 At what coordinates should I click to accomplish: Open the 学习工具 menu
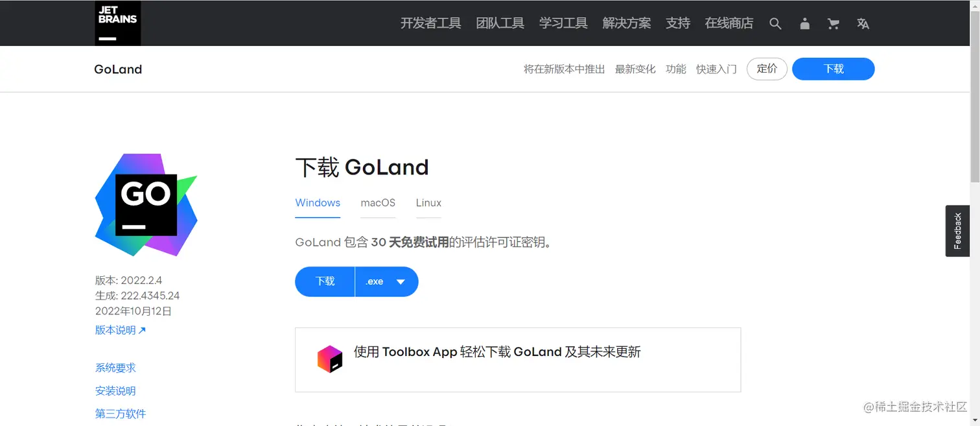pos(563,23)
